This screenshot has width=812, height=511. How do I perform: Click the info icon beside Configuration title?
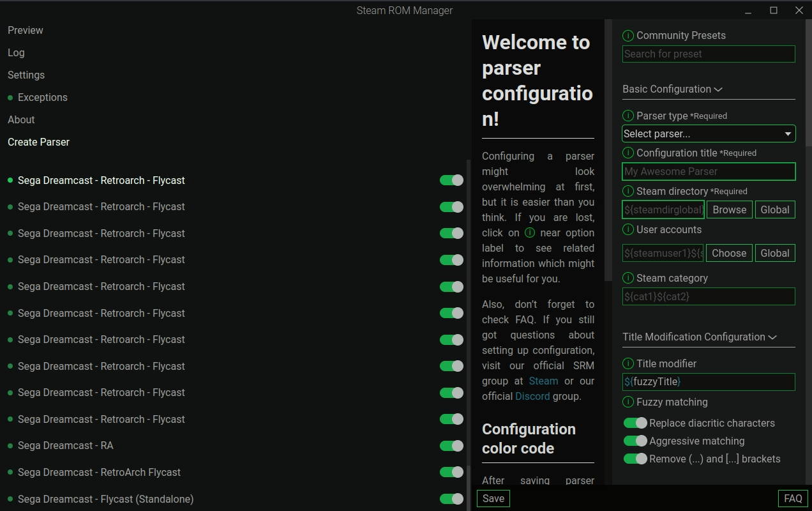pos(629,153)
